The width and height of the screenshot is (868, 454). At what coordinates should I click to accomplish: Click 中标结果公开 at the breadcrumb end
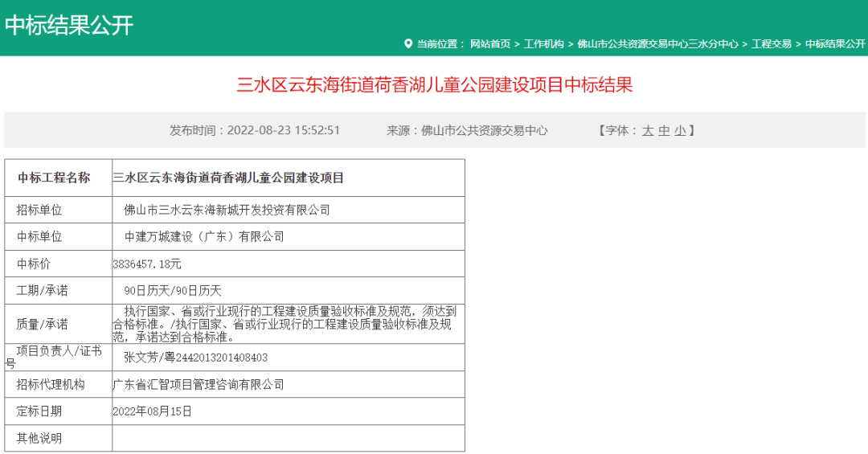(835, 43)
